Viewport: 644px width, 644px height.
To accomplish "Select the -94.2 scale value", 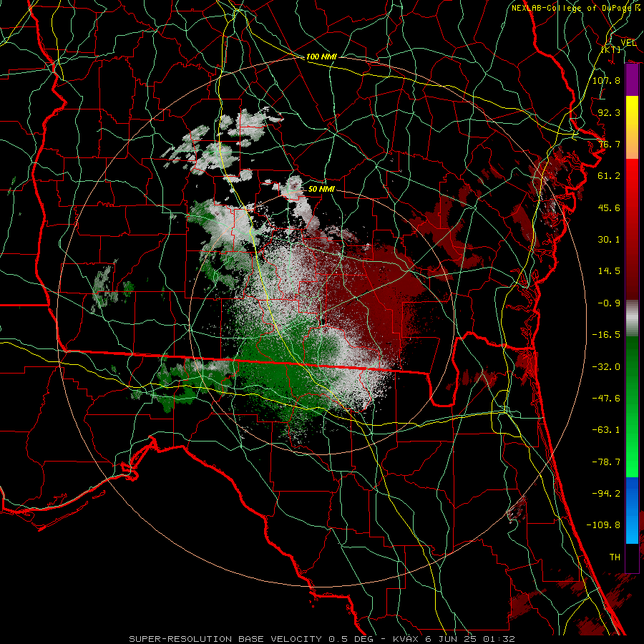I will tap(606, 494).
